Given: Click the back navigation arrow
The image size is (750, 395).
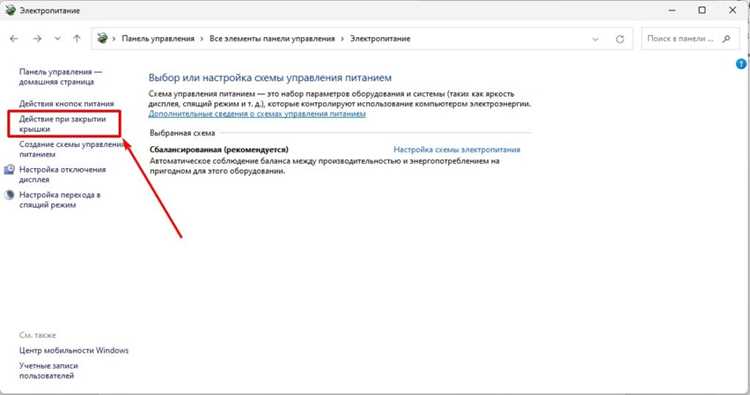Looking at the screenshot, I should pos(14,39).
